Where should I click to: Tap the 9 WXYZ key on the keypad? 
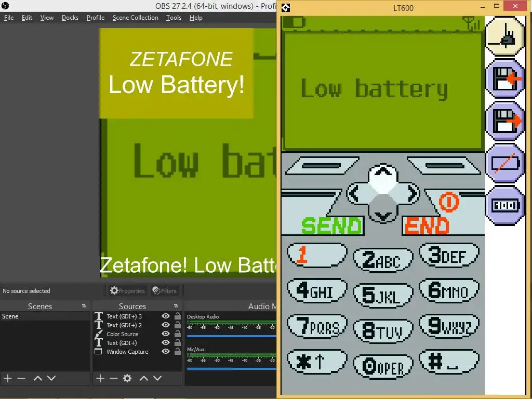click(449, 326)
